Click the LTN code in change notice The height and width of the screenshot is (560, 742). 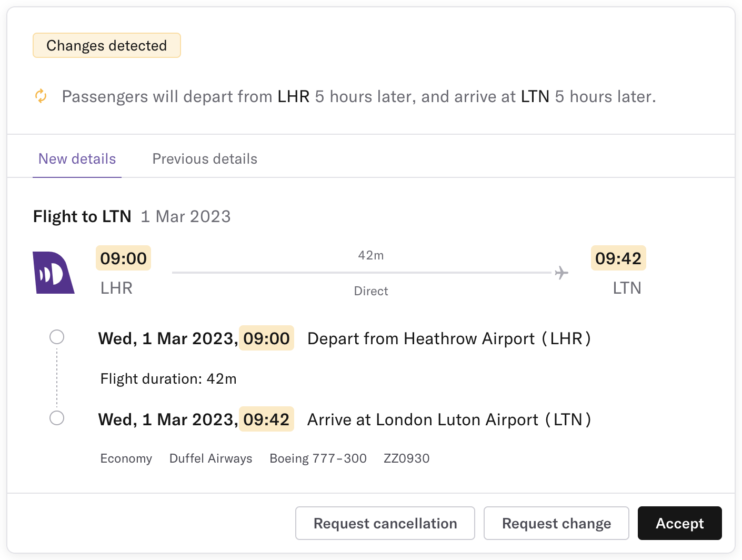(535, 96)
